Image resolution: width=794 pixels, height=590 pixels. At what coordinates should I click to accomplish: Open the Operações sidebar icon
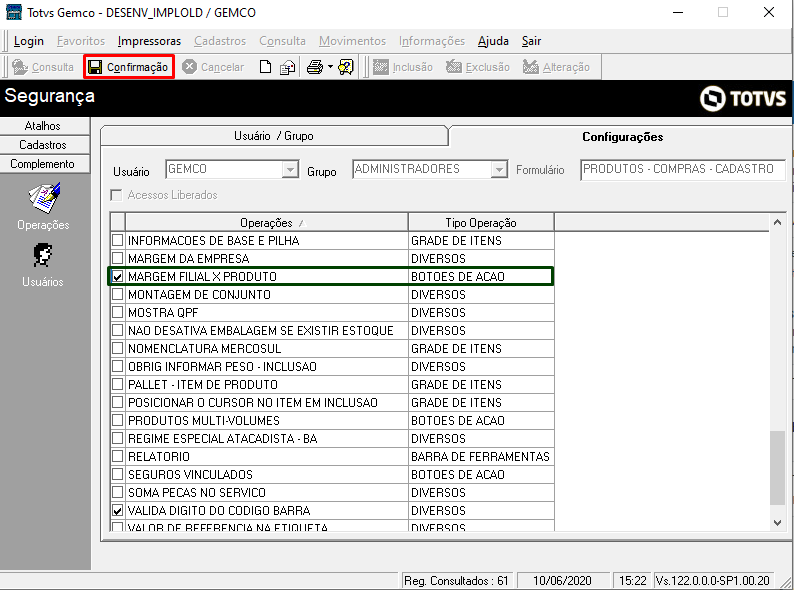[x=43, y=198]
